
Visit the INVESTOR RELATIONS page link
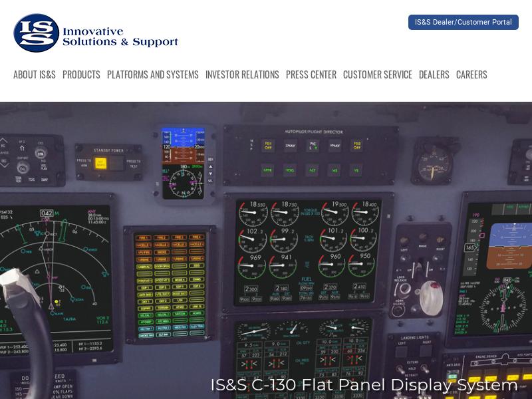click(242, 74)
